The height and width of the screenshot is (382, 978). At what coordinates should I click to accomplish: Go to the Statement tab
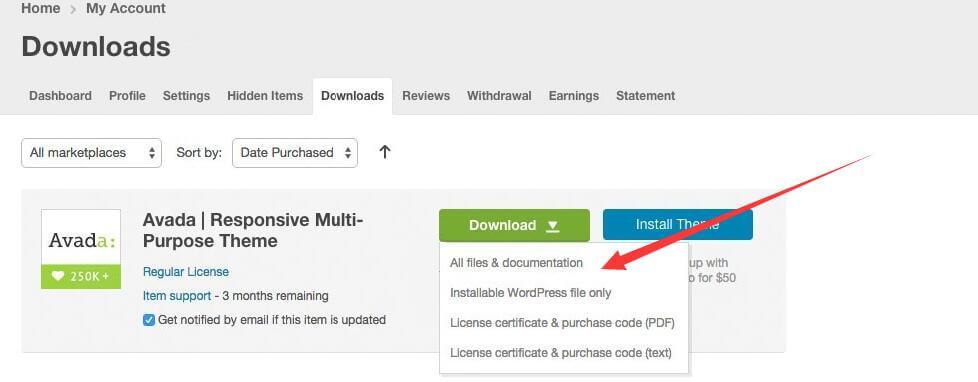(646, 96)
